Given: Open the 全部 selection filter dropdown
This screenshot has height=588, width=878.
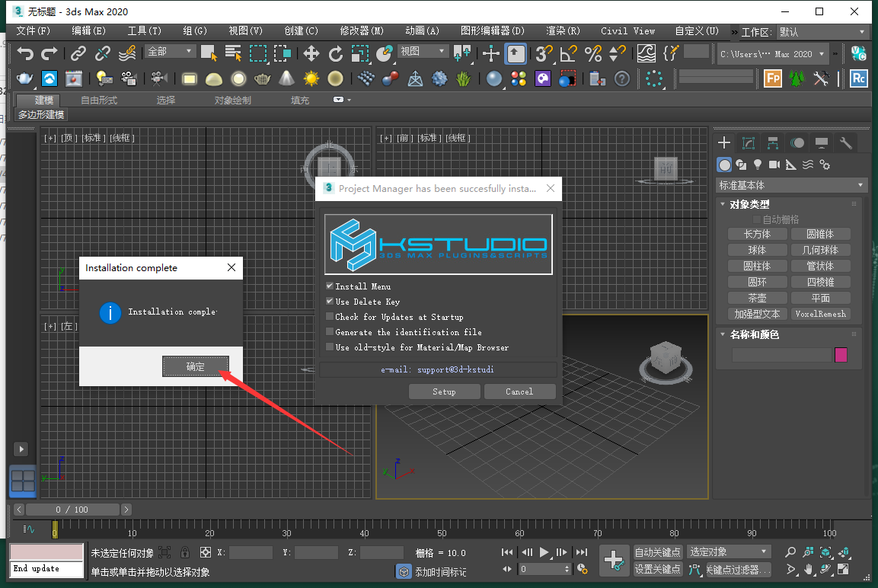Looking at the screenshot, I should point(171,52).
